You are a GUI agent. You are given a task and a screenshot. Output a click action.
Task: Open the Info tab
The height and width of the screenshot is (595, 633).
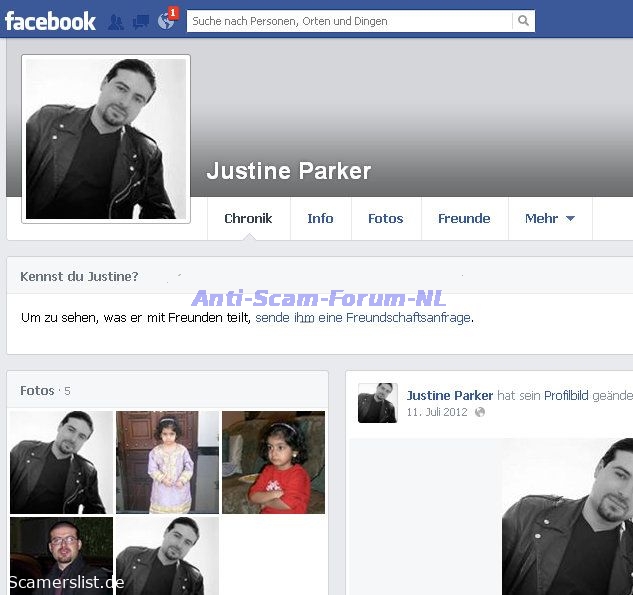click(320, 218)
